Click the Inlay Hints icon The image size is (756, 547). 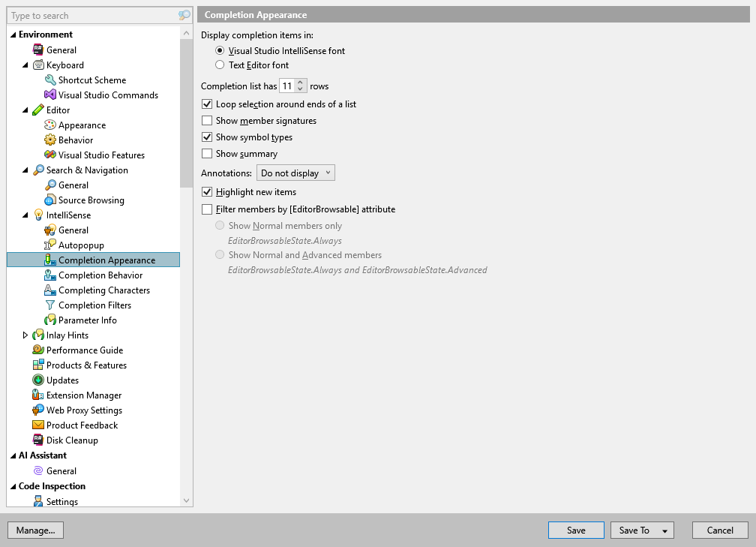point(38,335)
